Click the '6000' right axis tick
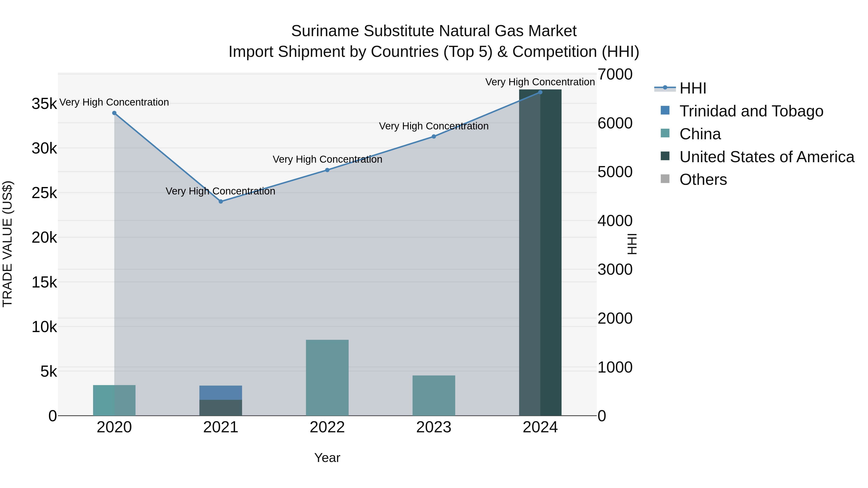Screen dimensions: 868x488 615,123
